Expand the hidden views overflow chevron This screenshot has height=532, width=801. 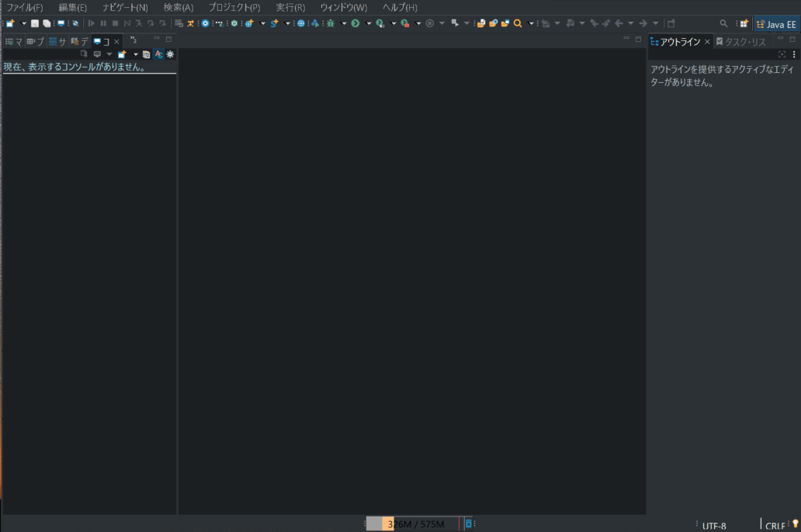tap(133, 40)
